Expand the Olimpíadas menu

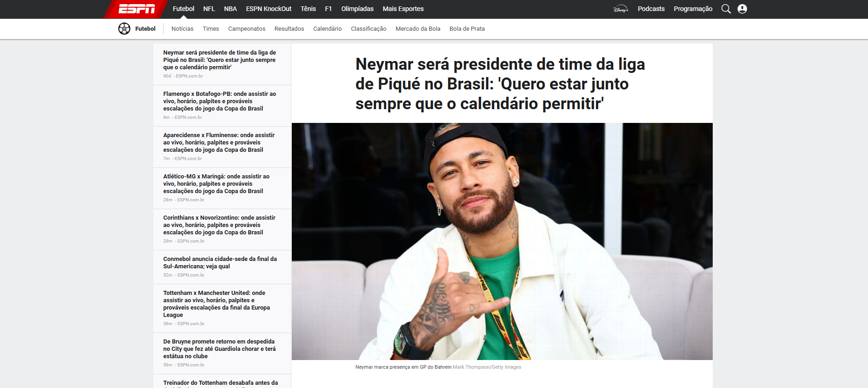click(357, 9)
